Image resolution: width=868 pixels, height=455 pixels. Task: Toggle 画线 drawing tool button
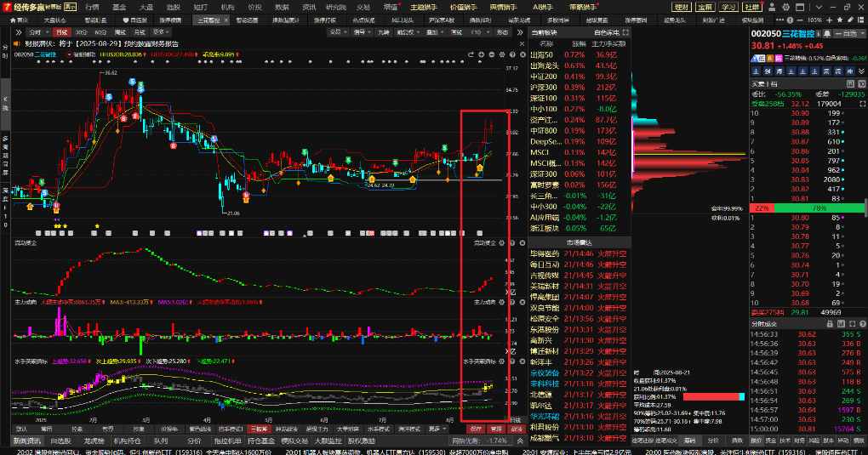tap(456, 32)
